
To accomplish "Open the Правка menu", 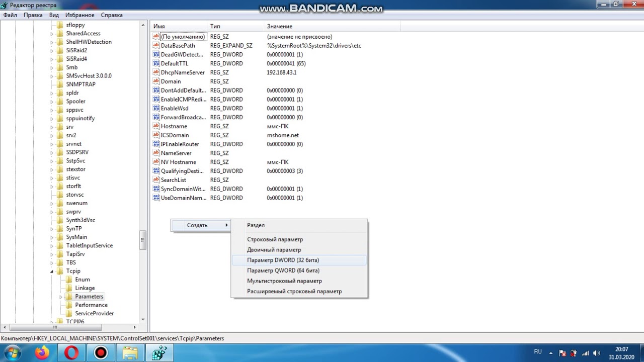I will [x=33, y=15].
